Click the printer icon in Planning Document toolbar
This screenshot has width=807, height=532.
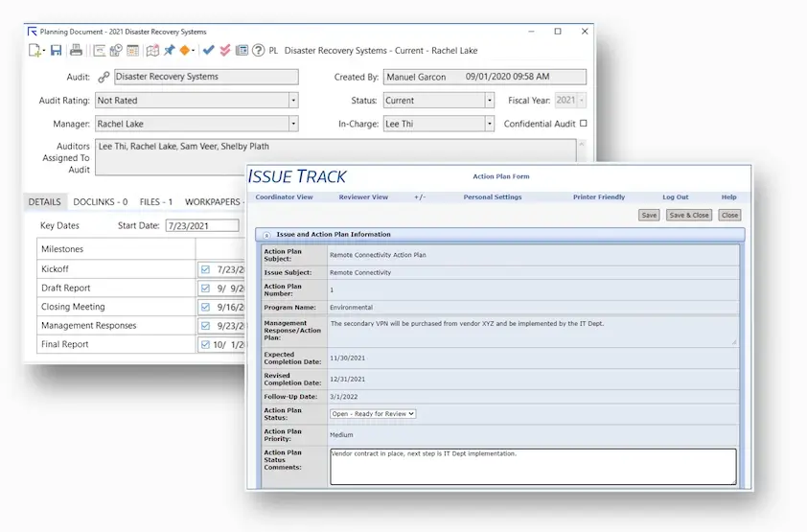pos(76,51)
